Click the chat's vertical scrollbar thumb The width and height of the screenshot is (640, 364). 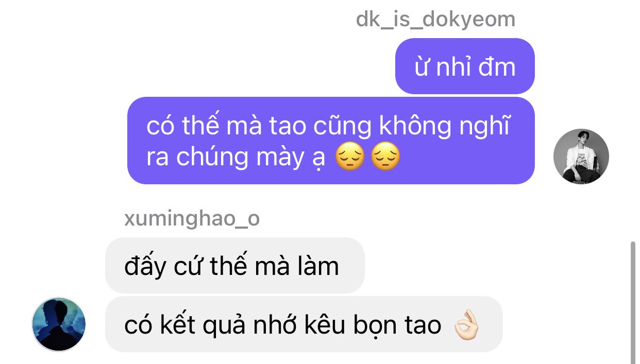tap(634, 304)
